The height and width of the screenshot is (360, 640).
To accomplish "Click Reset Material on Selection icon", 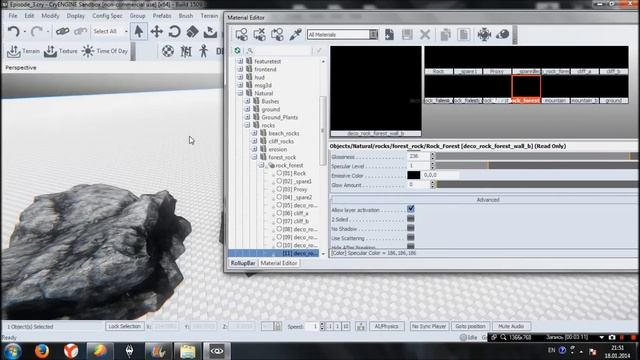I will [259, 34].
